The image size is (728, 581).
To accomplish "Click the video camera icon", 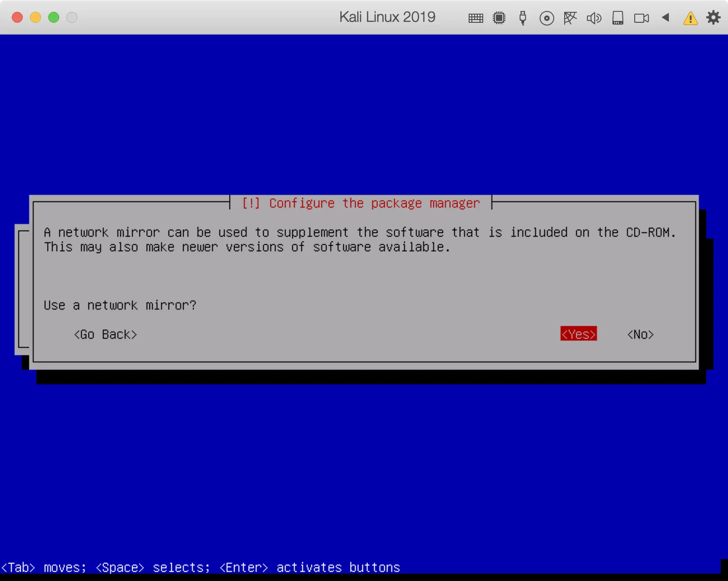I will [x=642, y=18].
